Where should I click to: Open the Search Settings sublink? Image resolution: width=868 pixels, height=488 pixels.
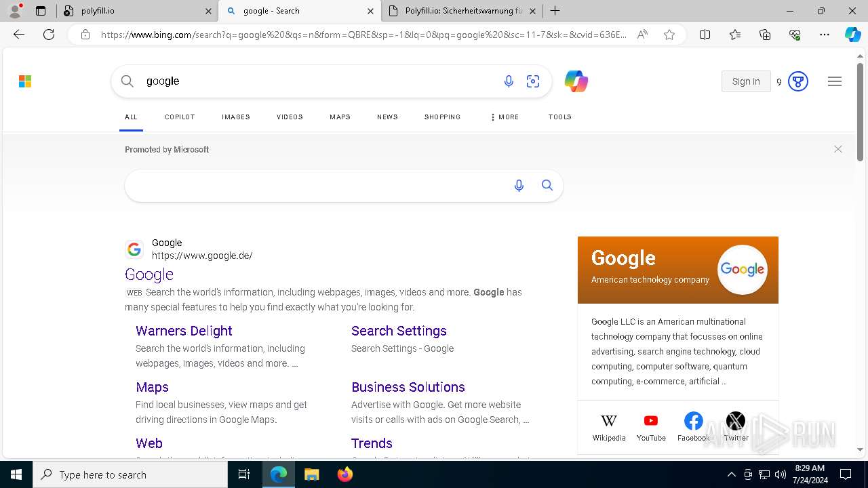[x=399, y=331]
